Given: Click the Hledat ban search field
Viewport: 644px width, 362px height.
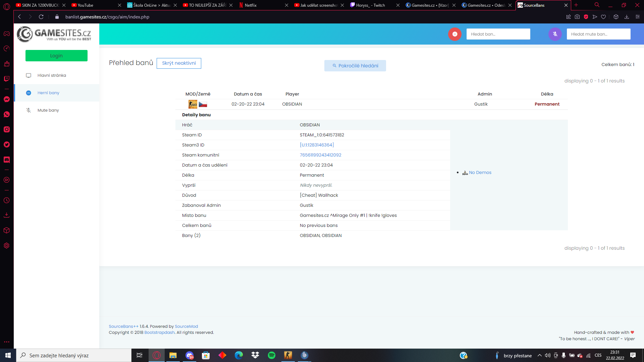Looking at the screenshot, I should click(x=498, y=34).
